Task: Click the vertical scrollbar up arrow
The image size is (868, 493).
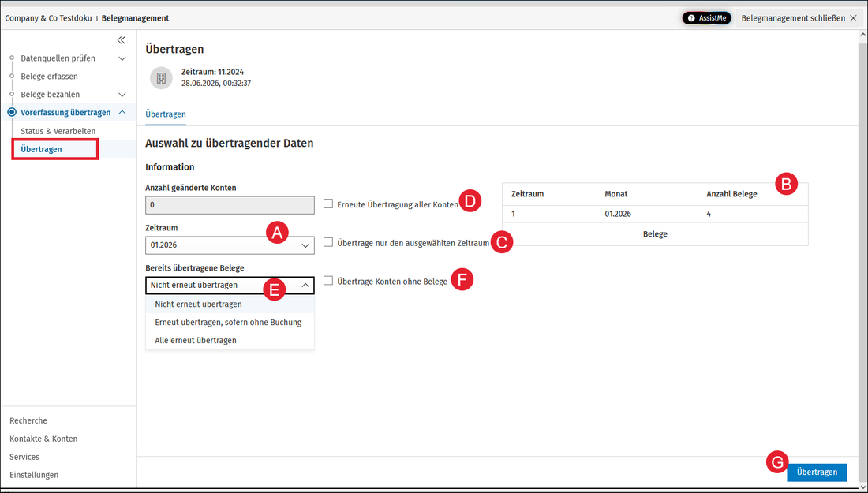Action: 863,35
